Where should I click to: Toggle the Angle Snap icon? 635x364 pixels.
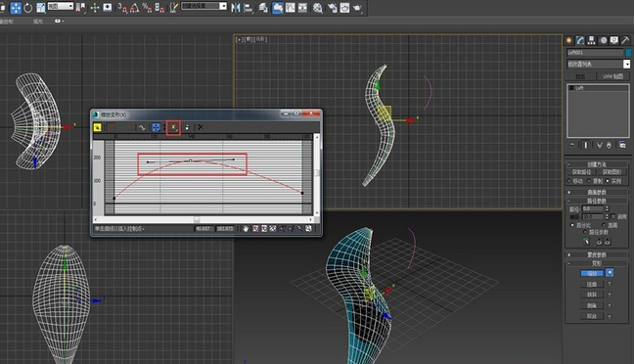click(134, 8)
